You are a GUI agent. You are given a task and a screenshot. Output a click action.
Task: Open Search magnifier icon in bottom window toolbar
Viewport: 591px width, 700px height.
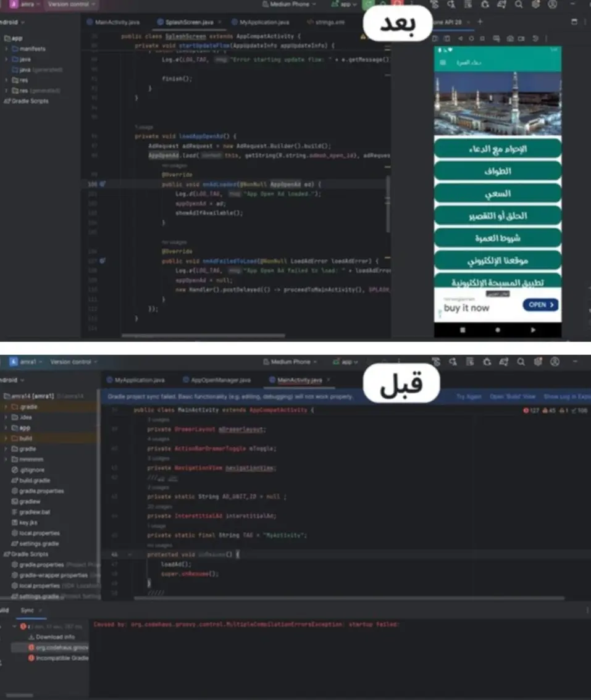click(521, 362)
